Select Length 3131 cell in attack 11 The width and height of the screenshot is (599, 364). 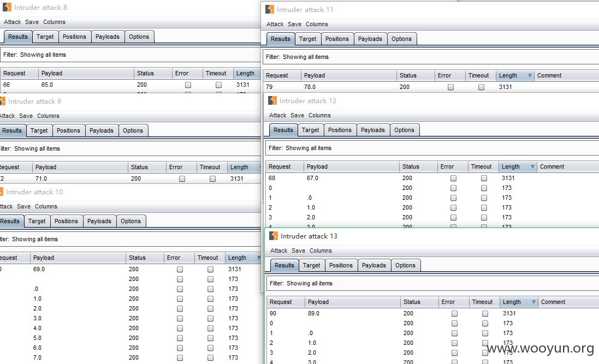pyautogui.click(x=515, y=87)
